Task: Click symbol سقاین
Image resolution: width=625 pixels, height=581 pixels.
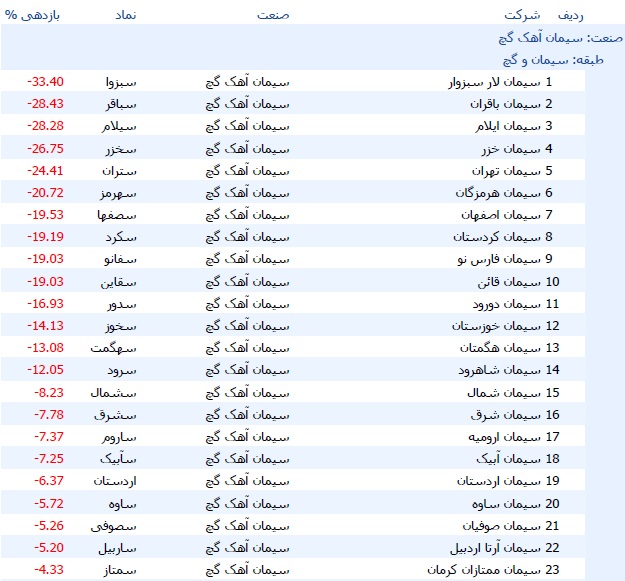Action: [118, 282]
